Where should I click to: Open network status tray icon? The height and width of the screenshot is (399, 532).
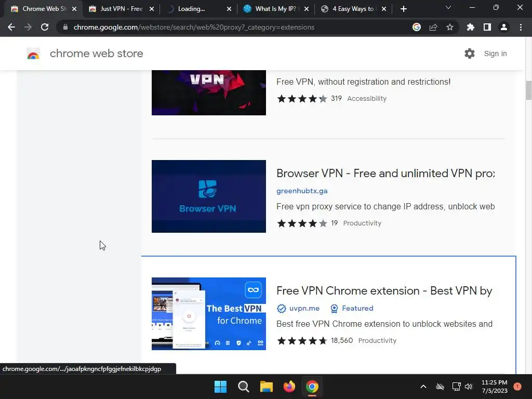point(456,387)
